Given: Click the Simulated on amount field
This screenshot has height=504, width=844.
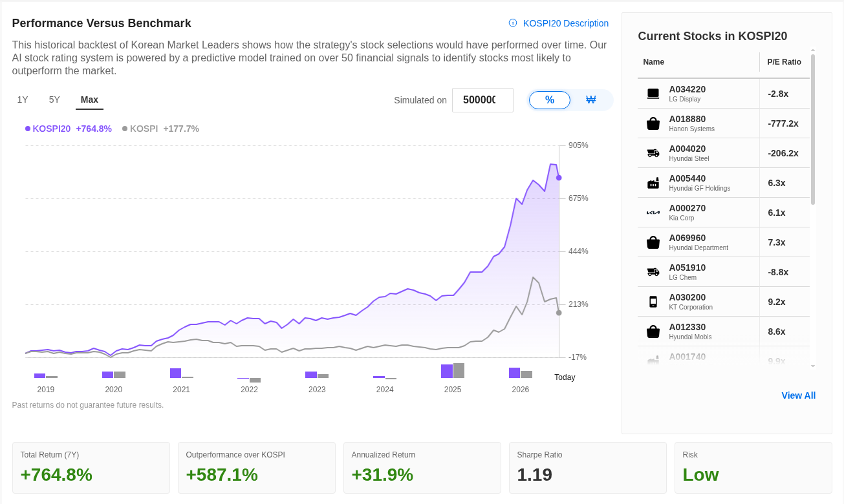Looking at the screenshot, I should pyautogui.click(x=482, y=100).
